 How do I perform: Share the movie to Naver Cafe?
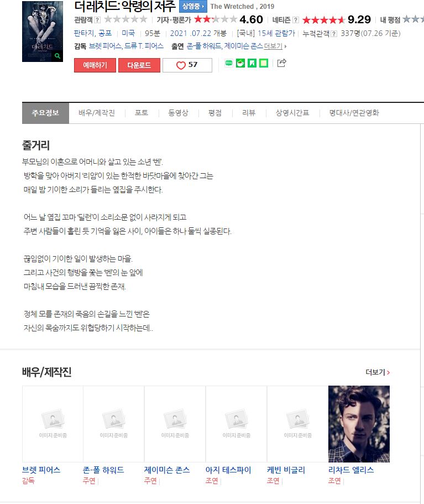240,63
